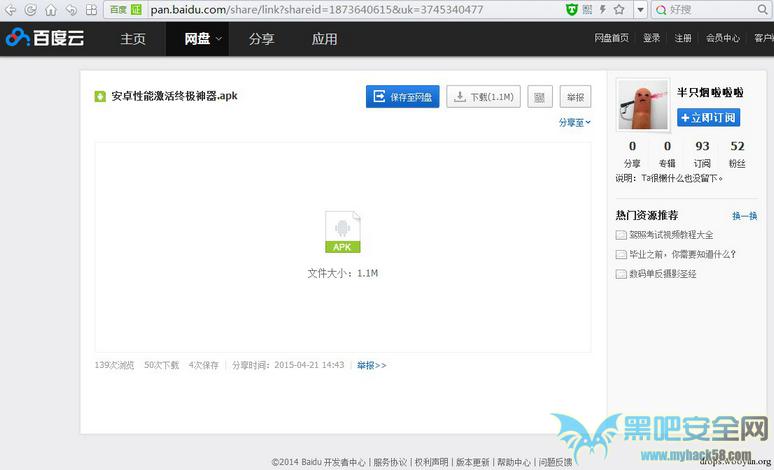This screenshot has width=774, height=470.
Task: Click the 0 专辑 count
Action: pyautogui.click(x=667, y=154)
